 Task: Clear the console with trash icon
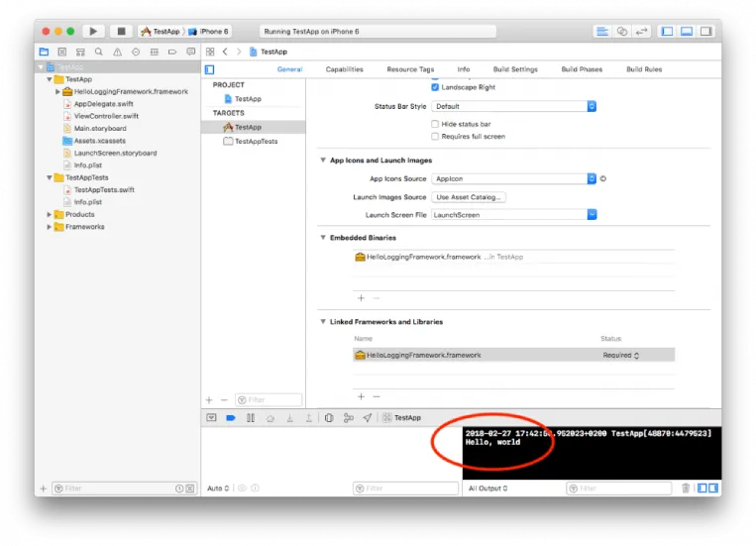686,489
